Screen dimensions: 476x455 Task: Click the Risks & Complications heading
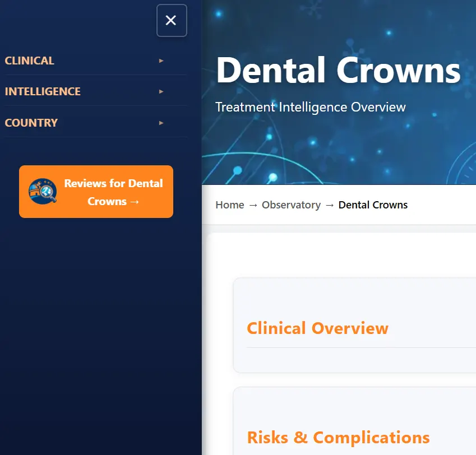(339, 438)
